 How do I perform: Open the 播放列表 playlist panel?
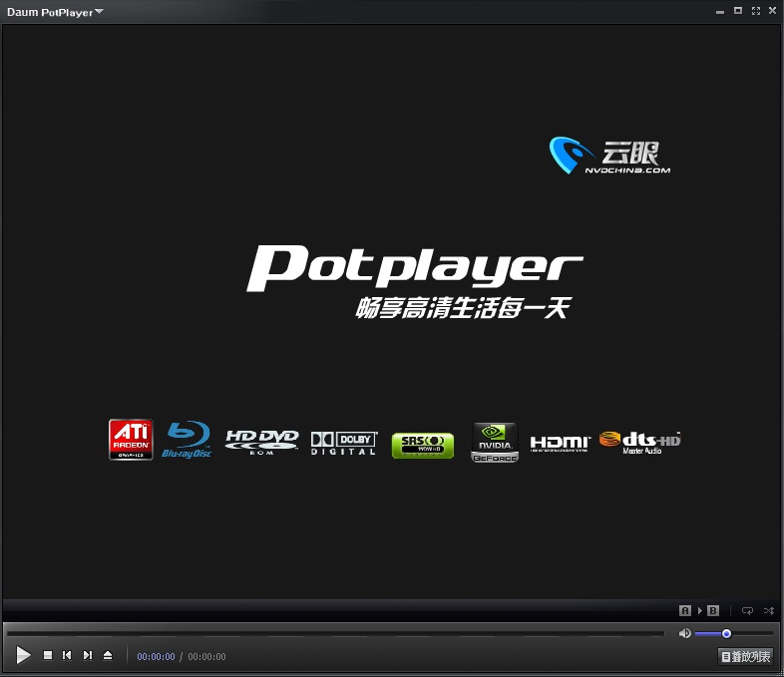[745, 656]
